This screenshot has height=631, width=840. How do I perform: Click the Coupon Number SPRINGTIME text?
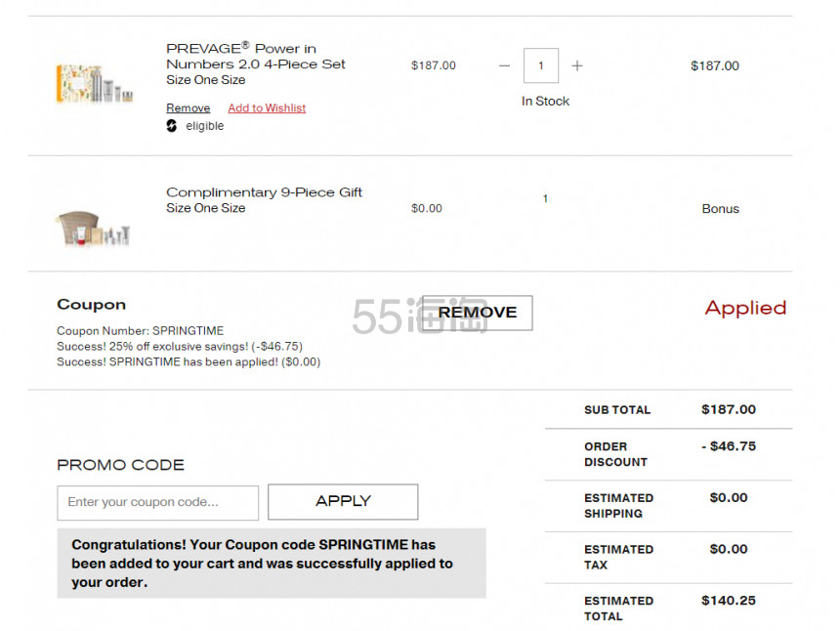(141, 331)
